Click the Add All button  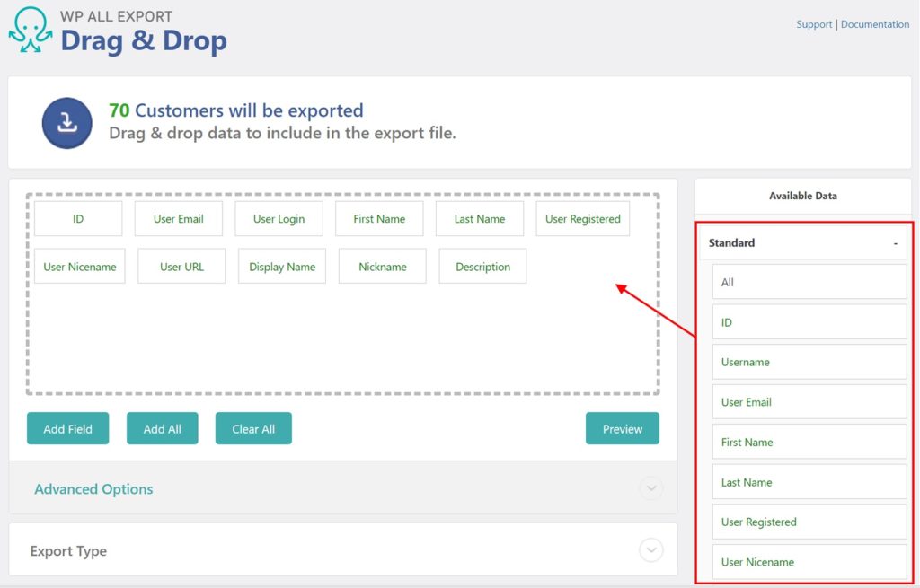[x=162, y=428]
